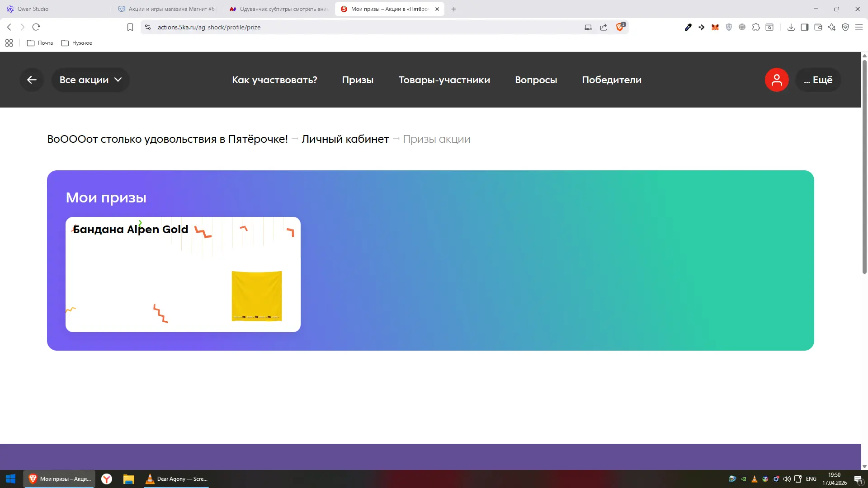Open the red user profile icon

coord(777,80)
